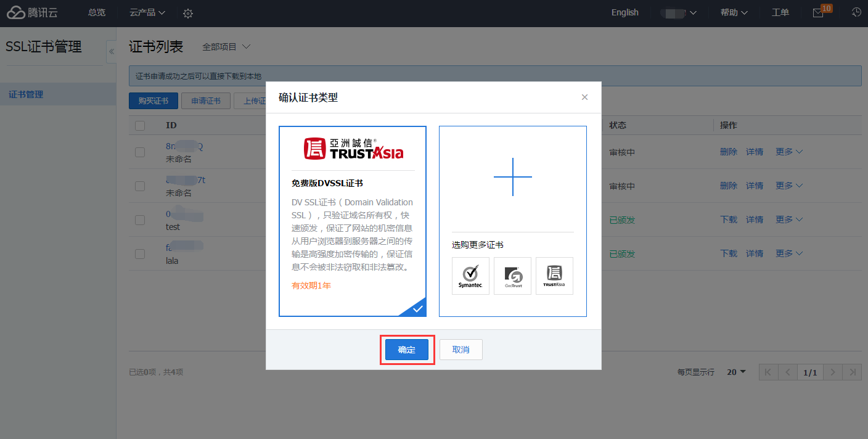This screenshot has height=439, width=868.
Task: Collapse the sidebar with the chevron handle
Action: [x=111, y=52]
